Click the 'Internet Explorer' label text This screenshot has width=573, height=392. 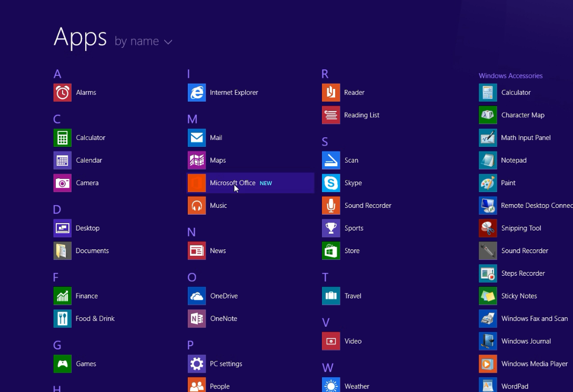[234, 93]
